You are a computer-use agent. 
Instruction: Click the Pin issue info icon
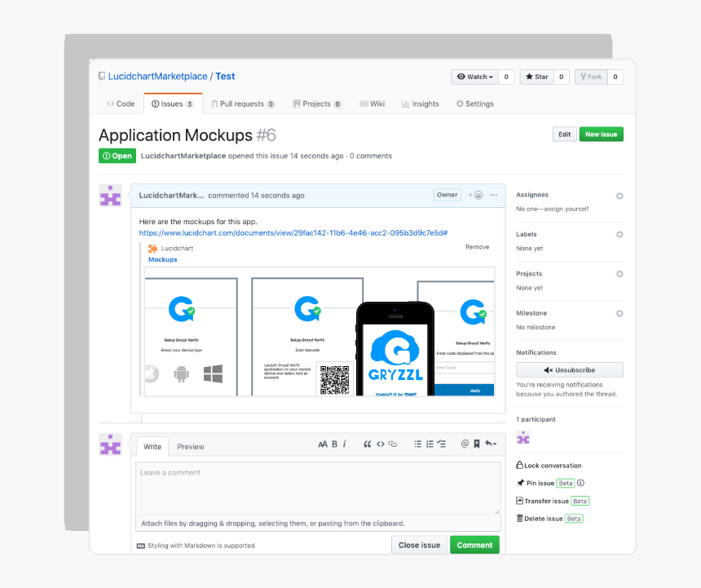pos(580,483)
